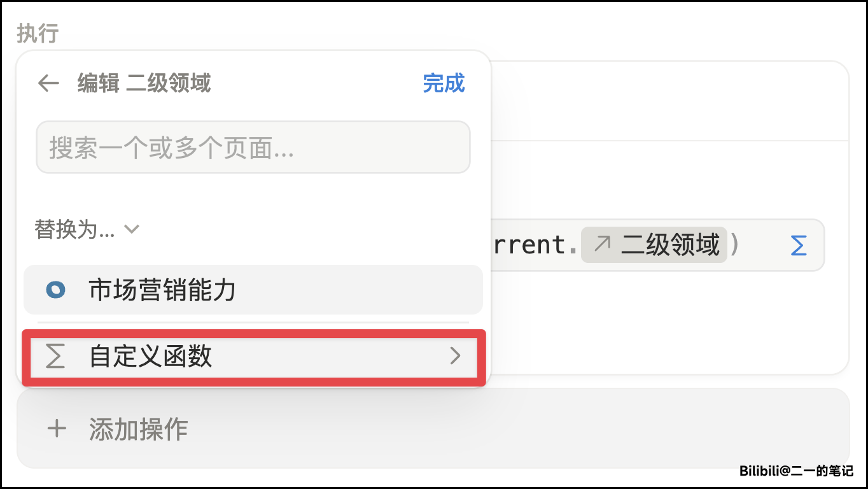
Task: Click the Bilibili@二一的笔记 watermark
Action: tap(796, 471)
